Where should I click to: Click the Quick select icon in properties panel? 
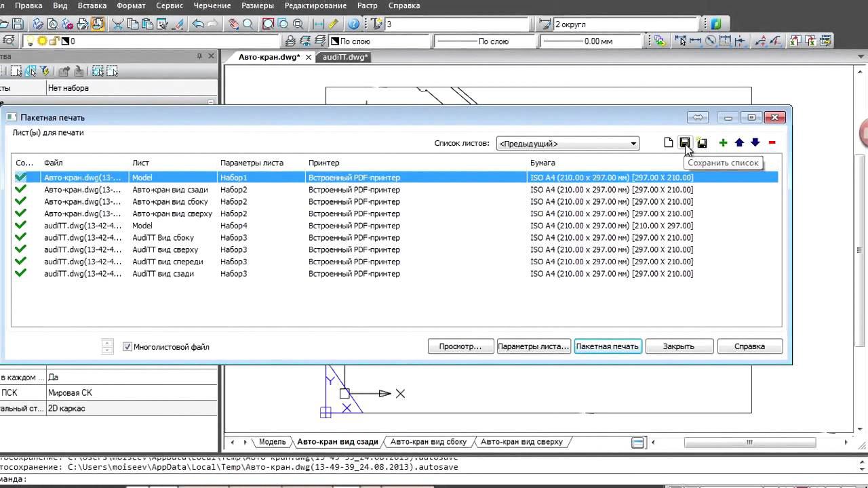click(x=45, y=71)
